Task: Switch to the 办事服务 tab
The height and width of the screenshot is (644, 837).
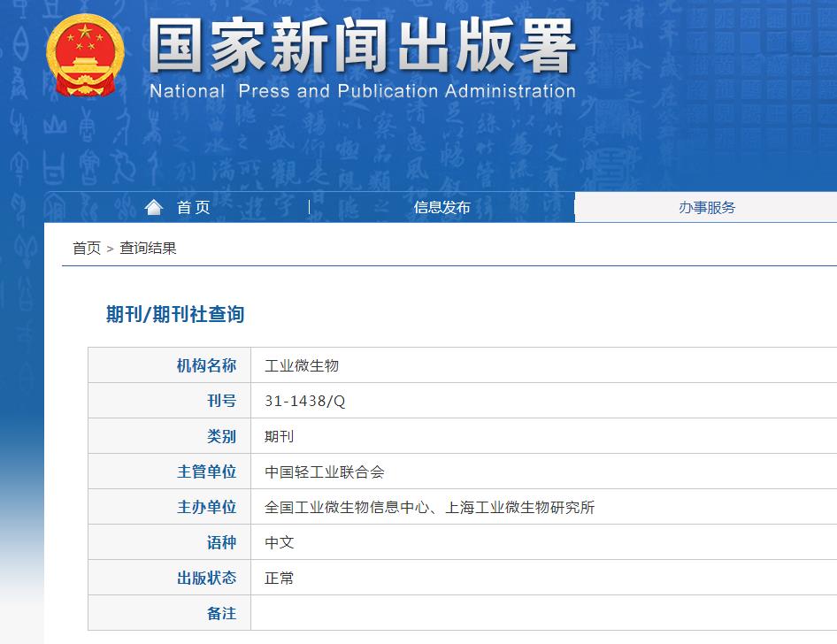Action: click(x=705, y=207)
